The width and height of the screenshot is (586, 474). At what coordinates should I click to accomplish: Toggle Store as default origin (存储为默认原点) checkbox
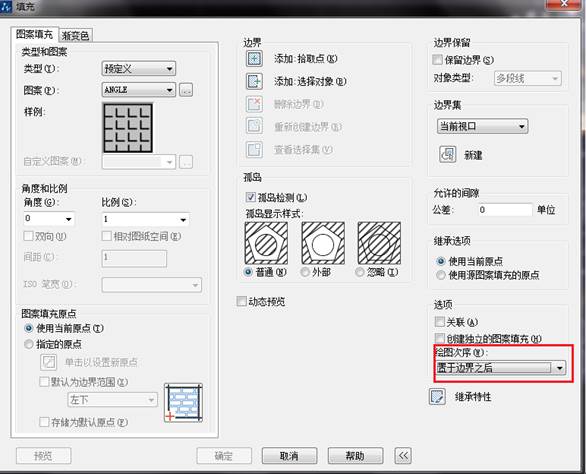(44, 422)
